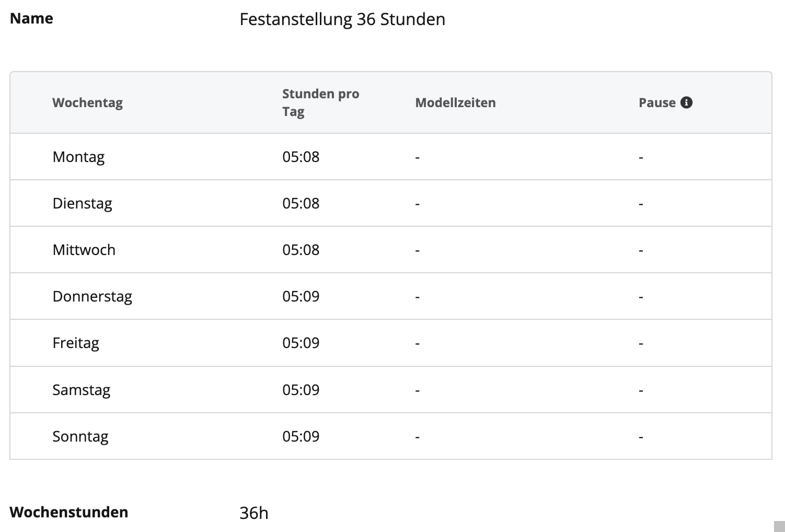
Task: Click the gray resize corner handle
Action: pos(779,526)
